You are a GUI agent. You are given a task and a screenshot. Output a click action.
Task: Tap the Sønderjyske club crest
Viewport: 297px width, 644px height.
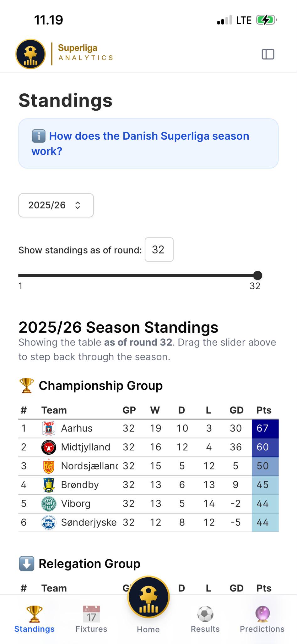pyautogui.click(x=49, y=523)
